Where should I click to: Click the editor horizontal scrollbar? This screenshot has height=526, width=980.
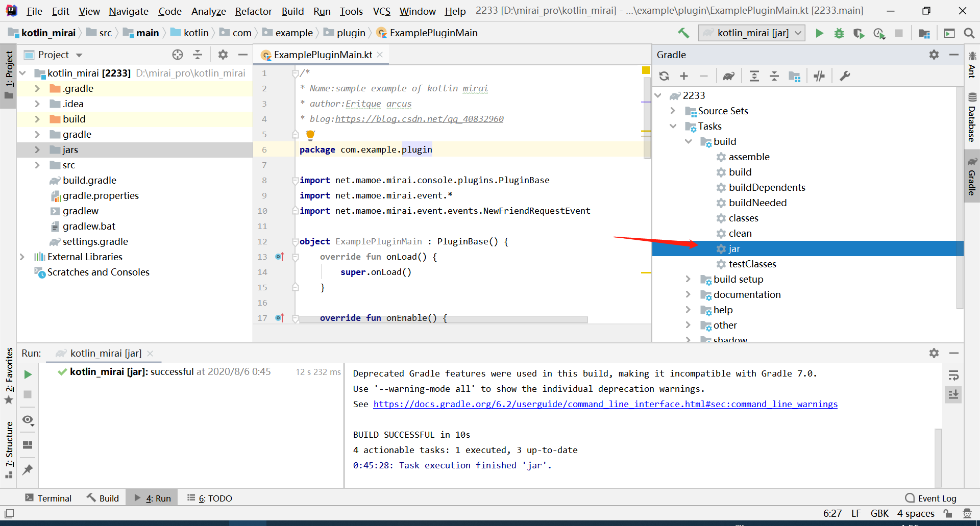[x=443, y=319]
